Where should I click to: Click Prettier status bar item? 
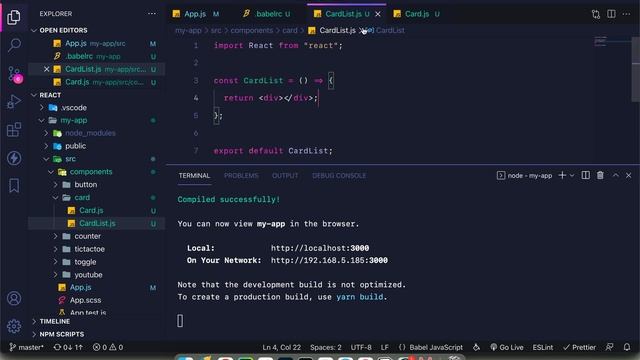[579, 347]
